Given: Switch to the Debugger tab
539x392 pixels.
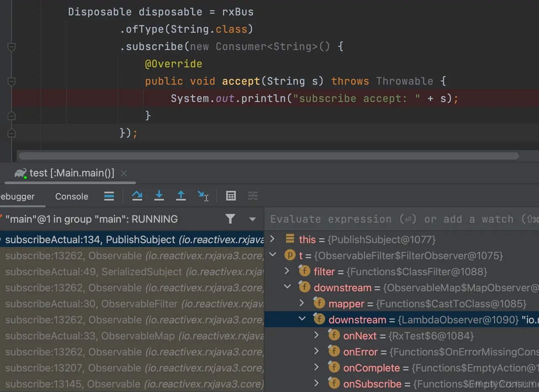Looking at the screenshot, I should click(x=17, y=196).
